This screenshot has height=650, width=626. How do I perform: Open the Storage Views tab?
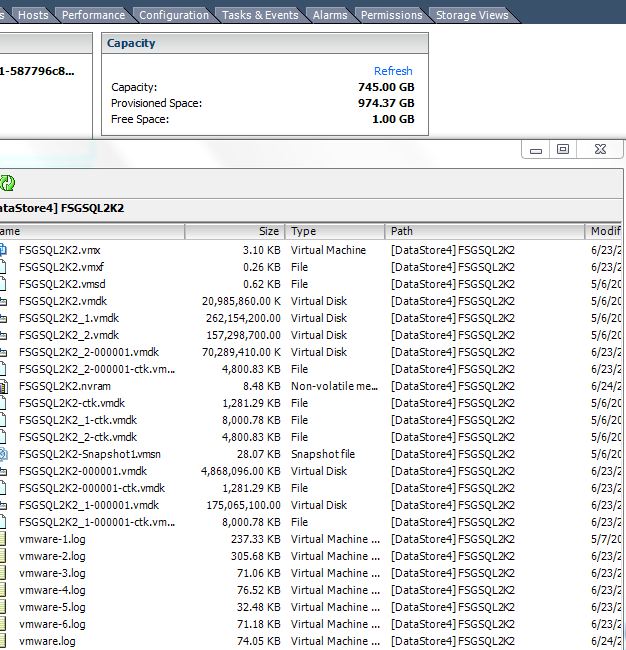(471, 15)
